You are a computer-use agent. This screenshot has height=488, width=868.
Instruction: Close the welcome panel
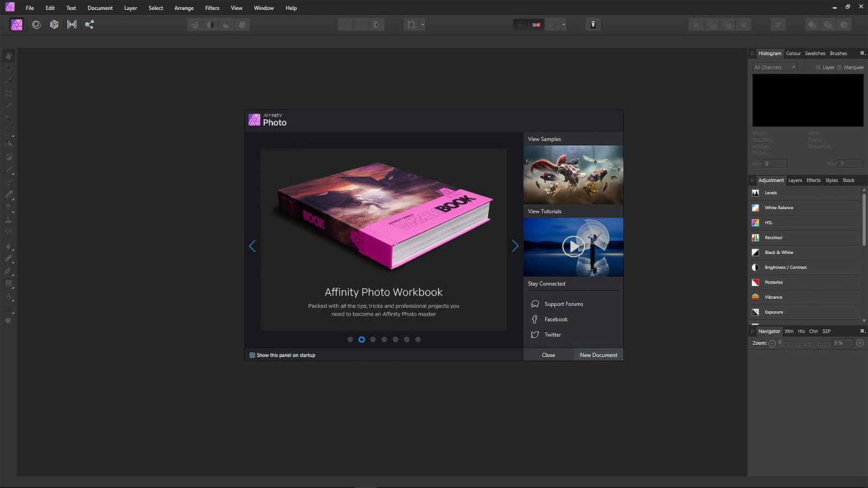click(548, 355)
